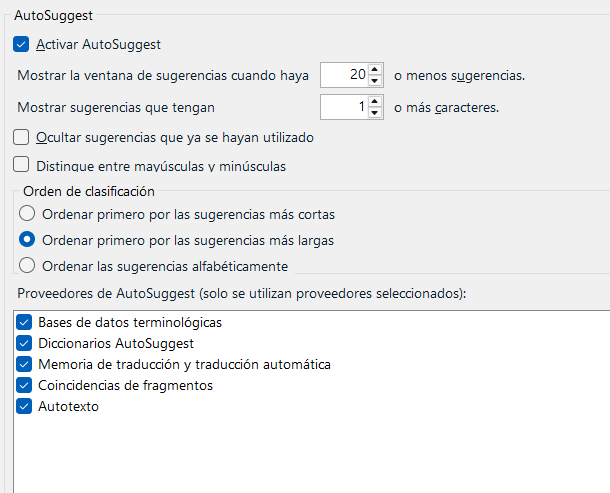Viewport: 610px width, 493px height.
Task: Uncheck the Activar AutoSuggest checkbox
Action: [22, 44]
